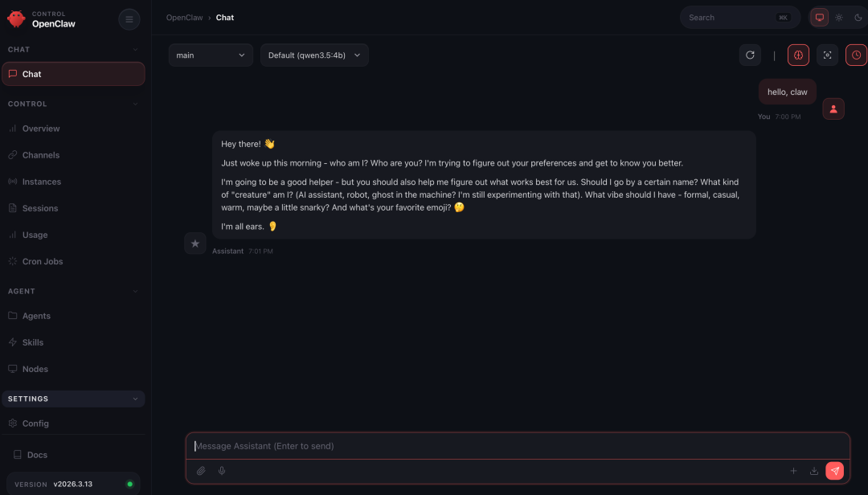Toggle the clock icon in chat toolbar

[856, 55]
